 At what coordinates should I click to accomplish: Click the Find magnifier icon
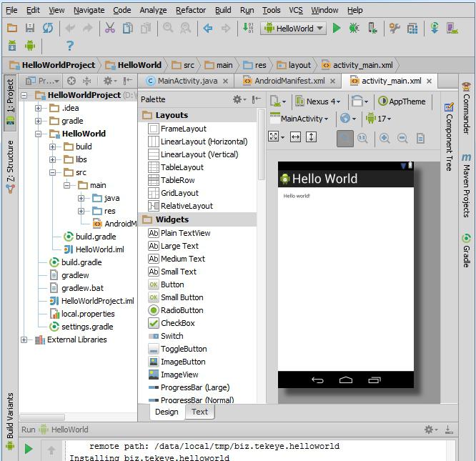coord(167,28)
